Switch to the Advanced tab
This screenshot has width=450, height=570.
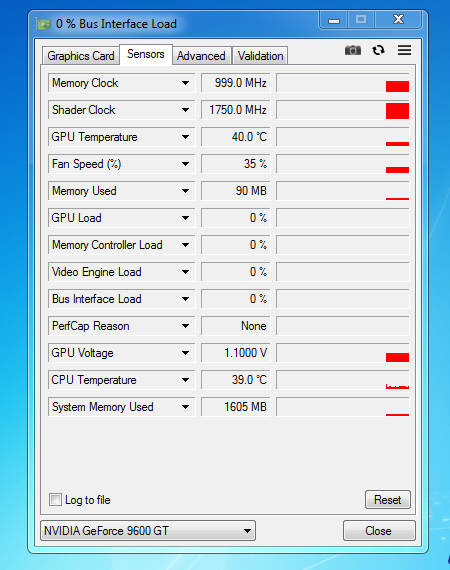201,56
